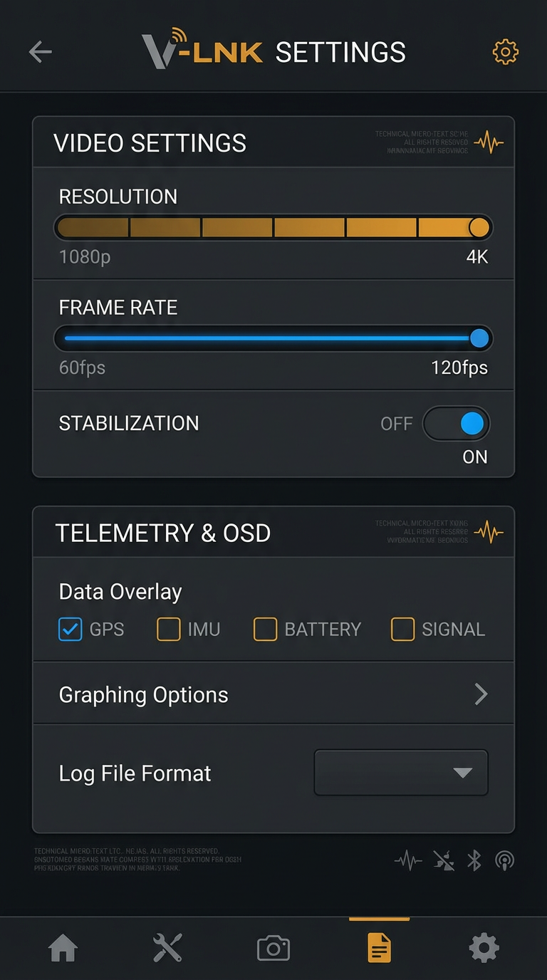Image resolution: width=547 pixels, height=980 pixels.
Task: Tap the back arrow in the header
Action: [41, 51]
